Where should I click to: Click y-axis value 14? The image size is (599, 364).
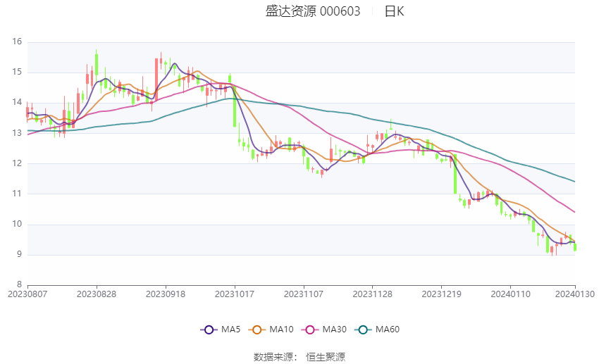17,102
